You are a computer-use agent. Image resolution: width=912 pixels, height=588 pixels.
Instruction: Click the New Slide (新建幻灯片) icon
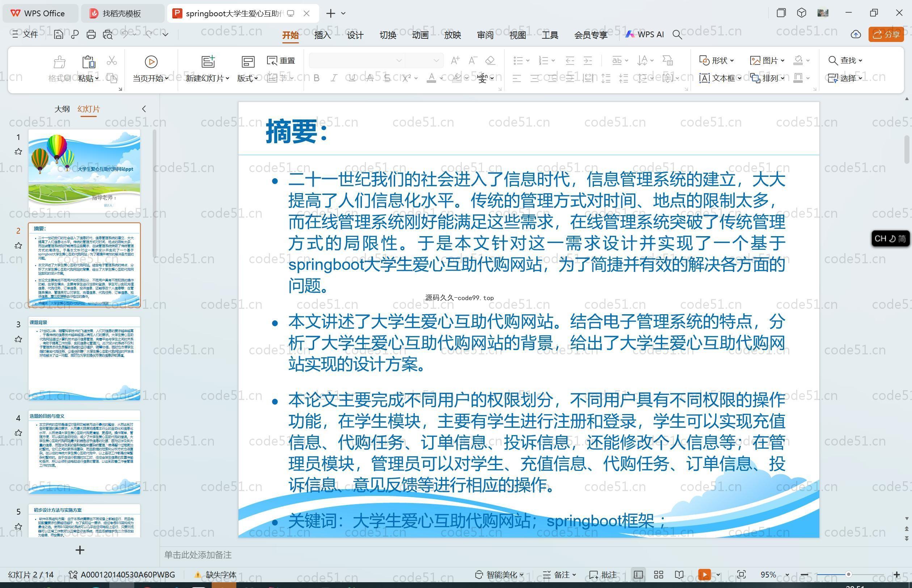tap(208, 61)
